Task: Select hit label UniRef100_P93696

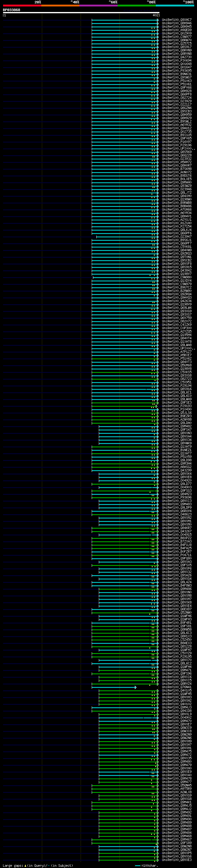Action: click(177, 497)
